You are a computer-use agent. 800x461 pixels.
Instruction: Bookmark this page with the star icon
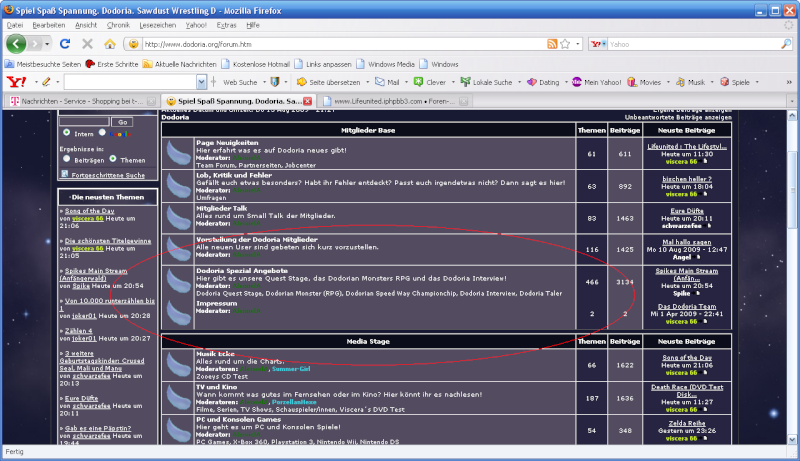point(565,44)
